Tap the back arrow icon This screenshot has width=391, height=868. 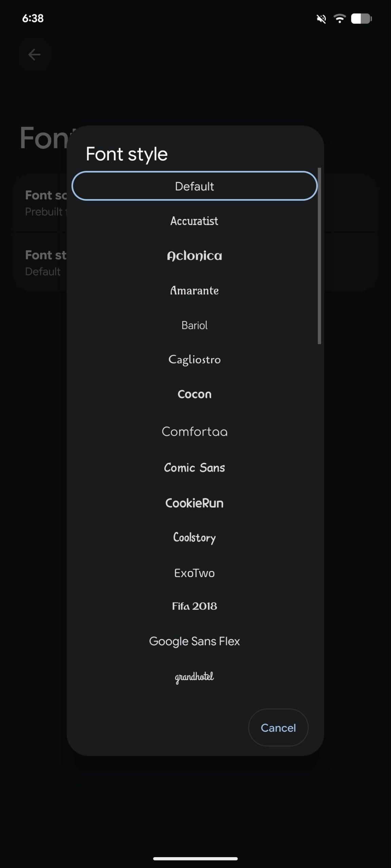34,55
